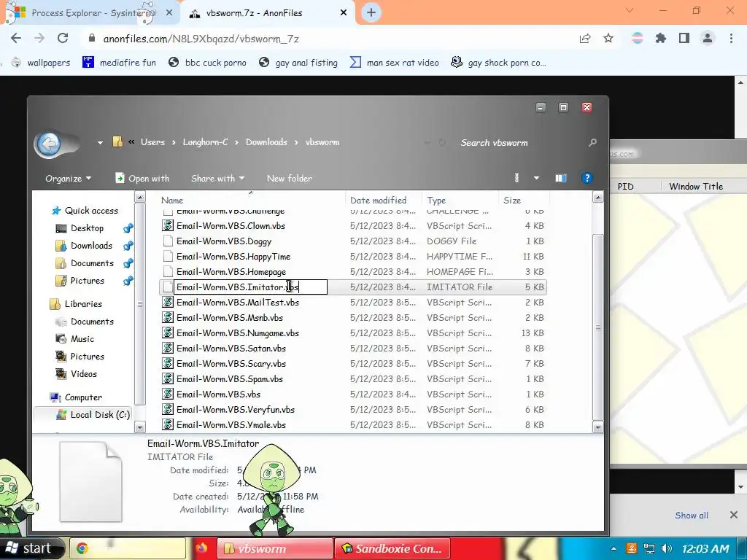The image size is (747, 560).
Task: Open Pictures under Quick access
Action: click(80, 281)
